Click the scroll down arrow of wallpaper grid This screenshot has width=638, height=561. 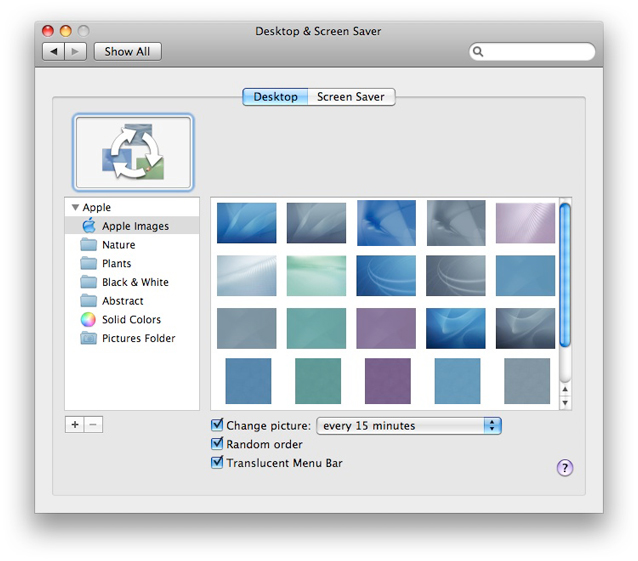(565, 403)
